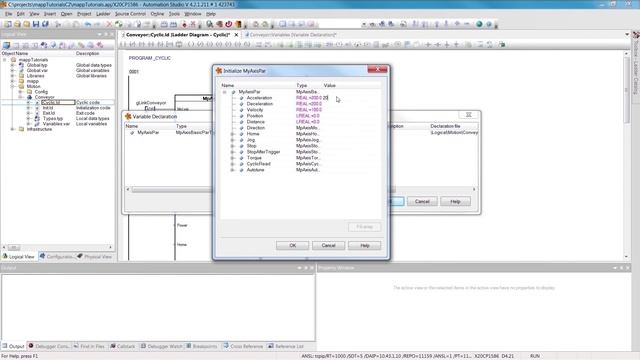This screenshot has height=360, width=640.
Task: Select Init.ld in Logical View tree
Action: pos(48,108)
